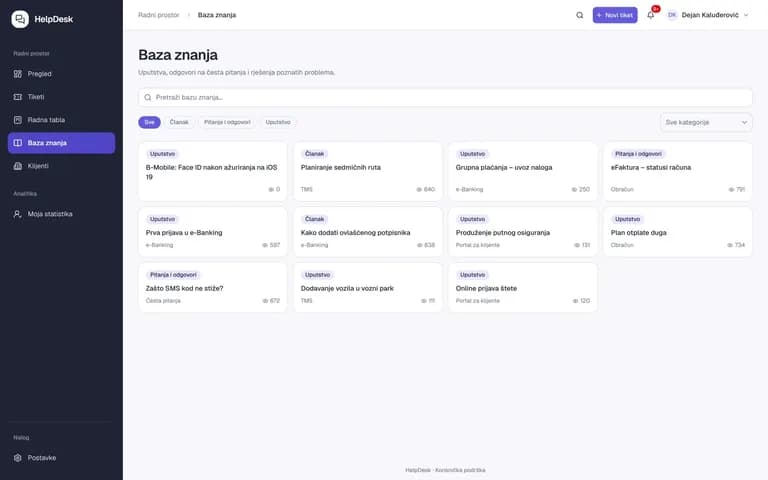Focus the Pretraži bazu znanja search field

click(x=445, y=97)
